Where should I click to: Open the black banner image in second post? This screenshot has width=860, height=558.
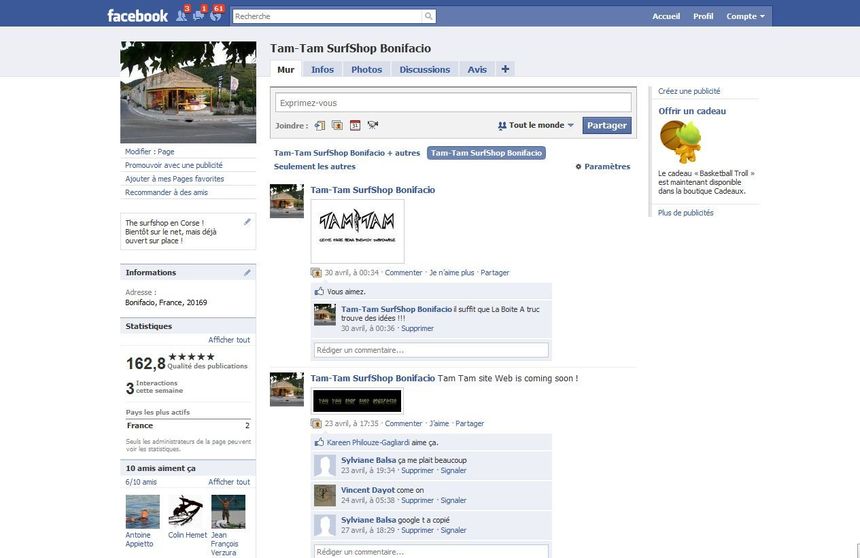tap(358, 401)
